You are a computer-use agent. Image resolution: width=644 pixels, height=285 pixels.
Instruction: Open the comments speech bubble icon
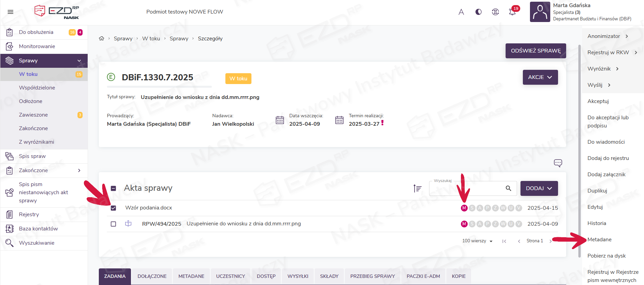[558, 163]
